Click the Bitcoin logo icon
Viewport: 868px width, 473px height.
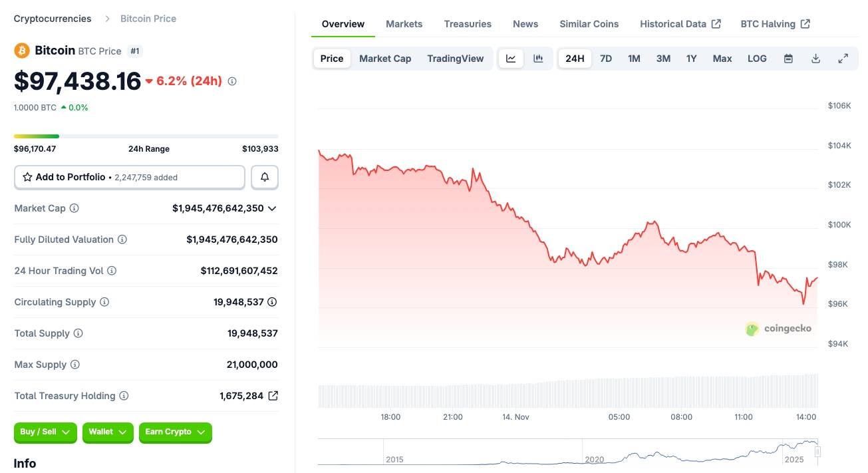pyautogui.click(x=21, y=50)
